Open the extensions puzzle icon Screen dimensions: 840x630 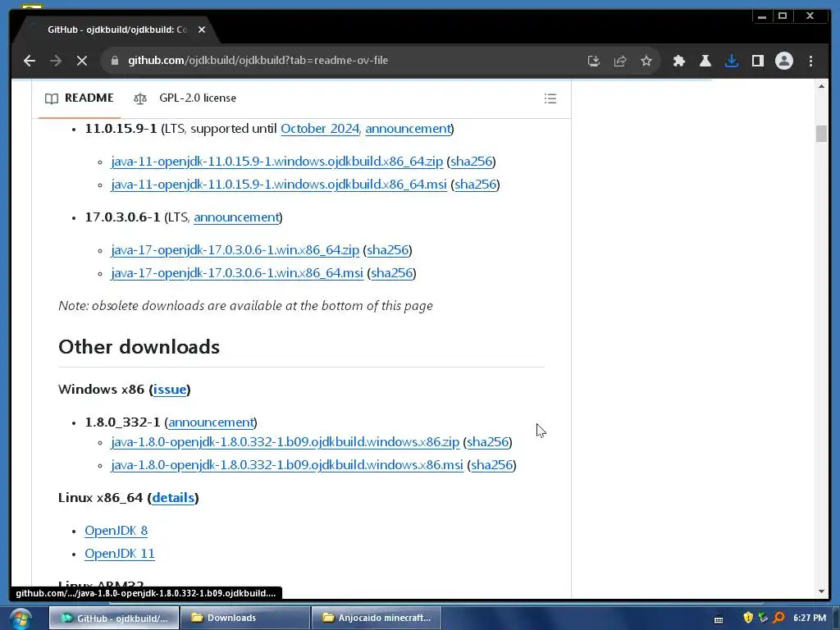pyautogui.click(x=678, y=61)
